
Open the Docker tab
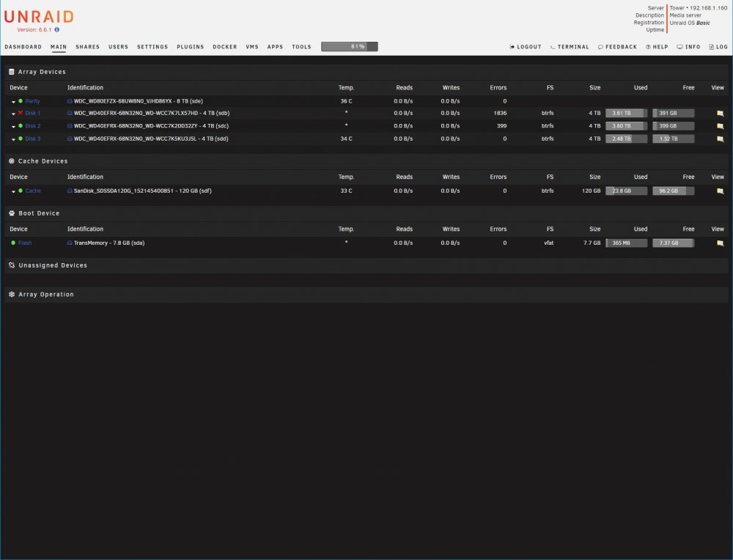coord(225,47)
